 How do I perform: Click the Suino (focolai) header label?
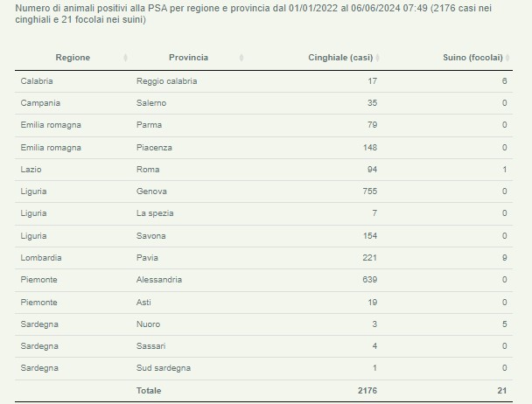473,58
